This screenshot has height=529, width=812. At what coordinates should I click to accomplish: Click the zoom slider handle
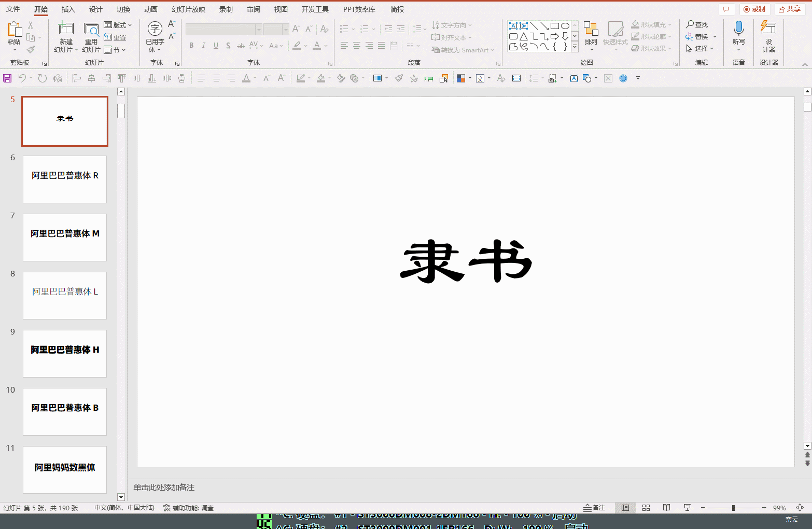pyautogui.click(x=733, y=508)
